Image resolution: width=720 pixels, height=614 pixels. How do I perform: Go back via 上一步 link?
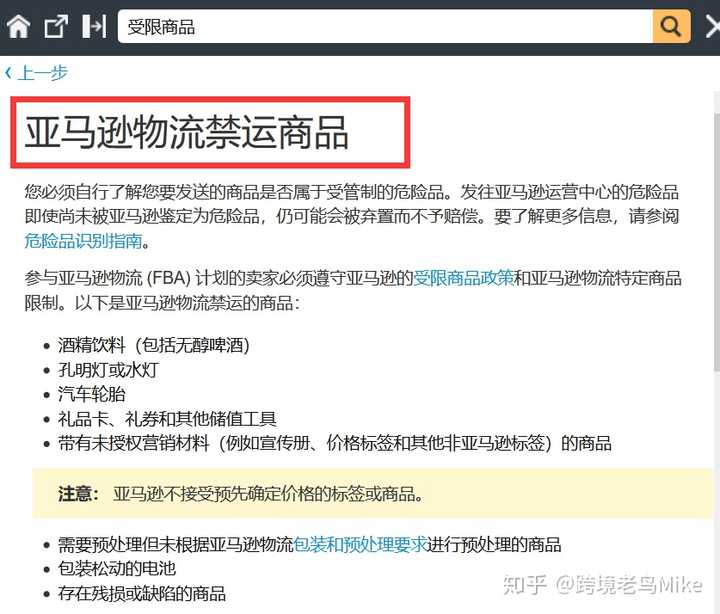tap(43, 73)
